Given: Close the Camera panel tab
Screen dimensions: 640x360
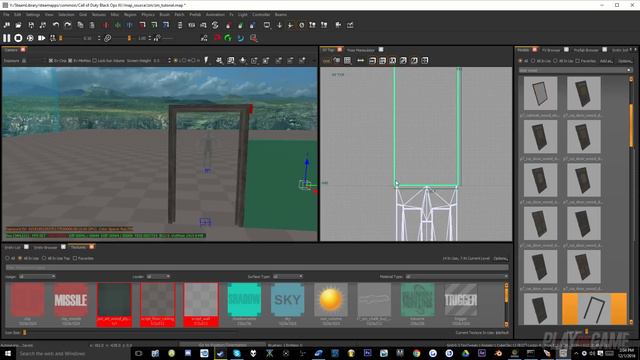Looking at the screenshot, I should click(x=23, y=49).
